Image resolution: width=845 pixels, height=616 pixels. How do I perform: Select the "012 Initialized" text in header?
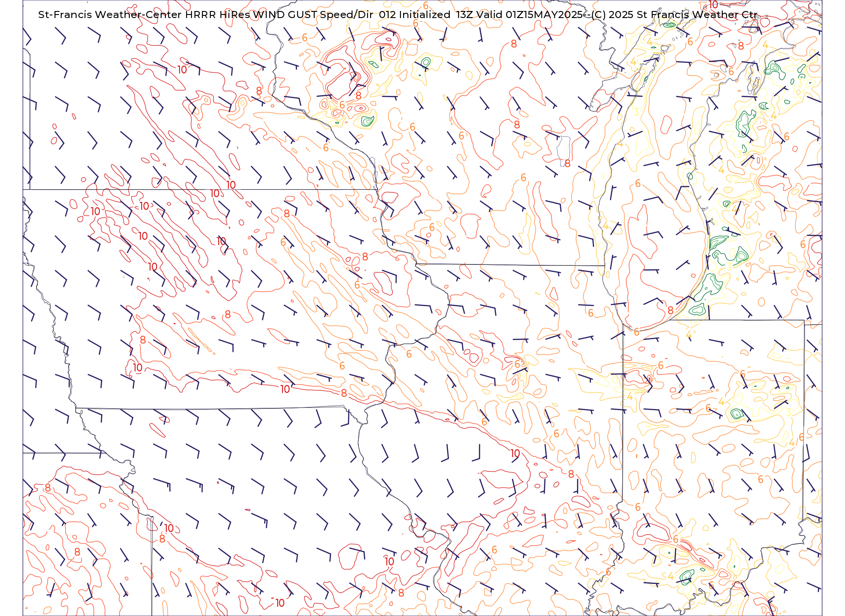415,15
